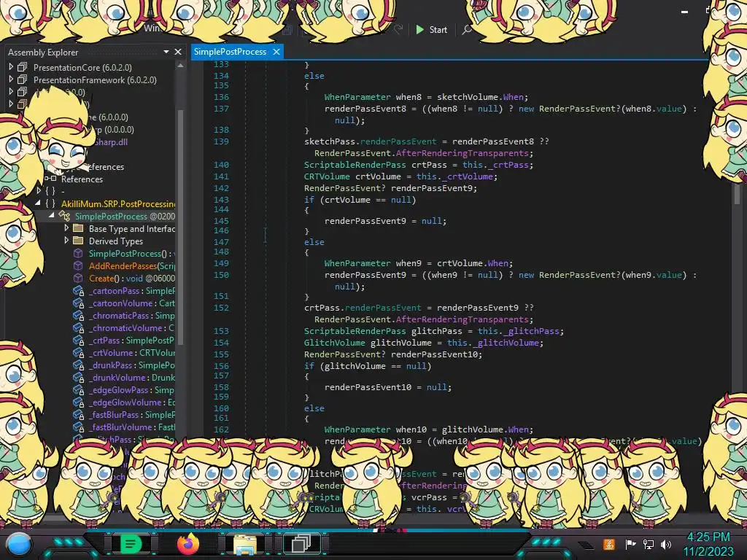Click the _chromaticPass field icon
Viewport: 747px width, 560px height.
click(79, 315)
